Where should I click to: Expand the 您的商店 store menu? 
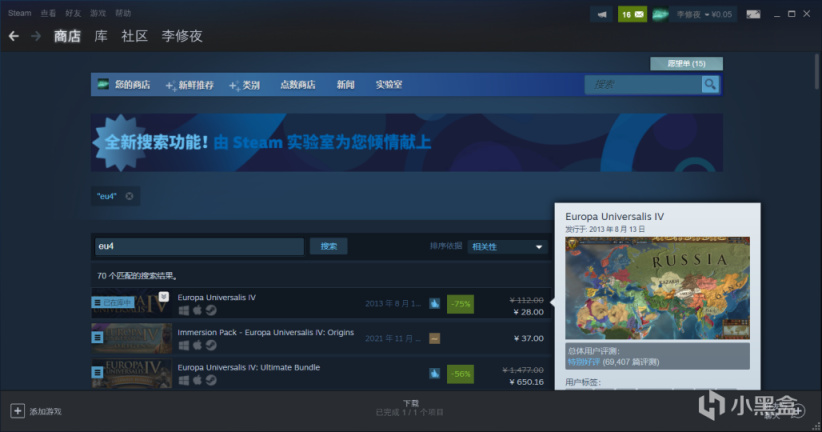[133, 84]
